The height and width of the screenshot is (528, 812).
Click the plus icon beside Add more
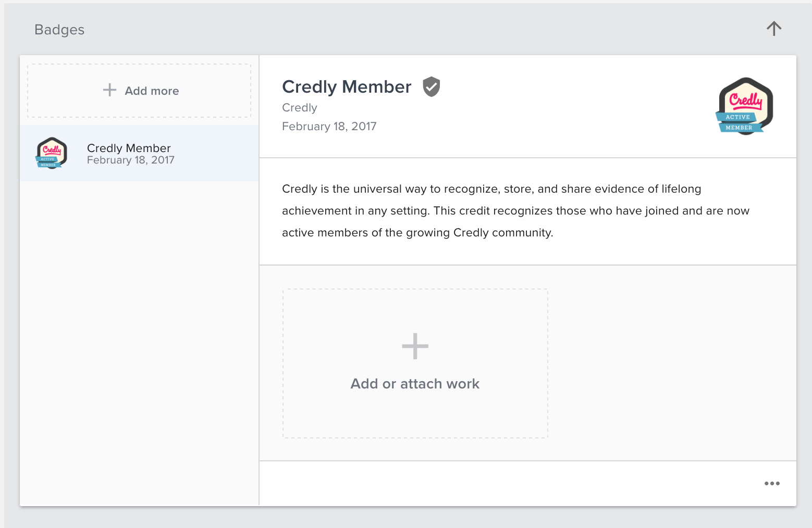(109, 90)
